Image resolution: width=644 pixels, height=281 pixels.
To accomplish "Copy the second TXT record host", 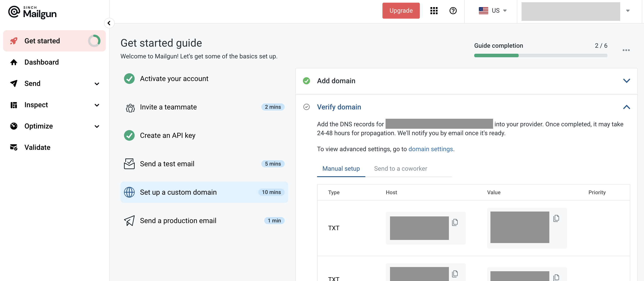I will point(455,273).
